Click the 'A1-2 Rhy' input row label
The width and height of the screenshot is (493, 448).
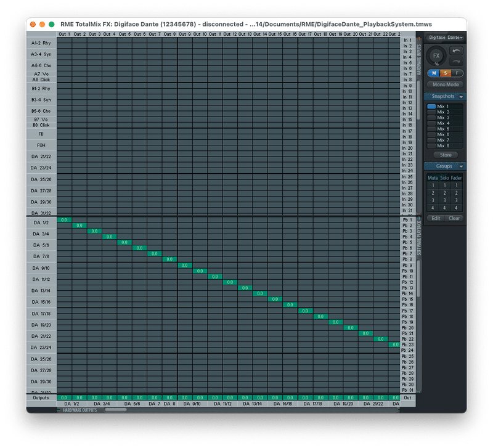click(41, 43)
